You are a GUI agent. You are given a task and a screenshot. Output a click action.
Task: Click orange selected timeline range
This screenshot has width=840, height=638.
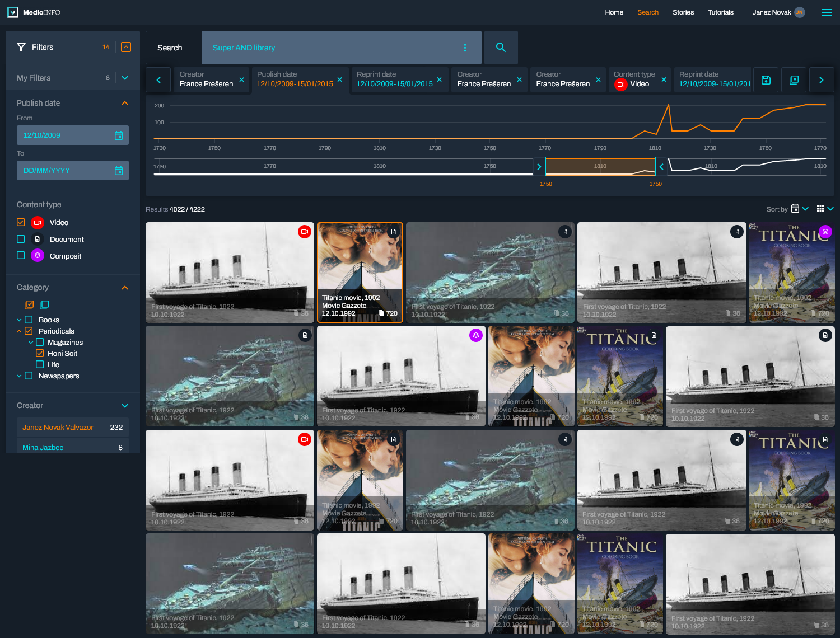click(600, 167)
